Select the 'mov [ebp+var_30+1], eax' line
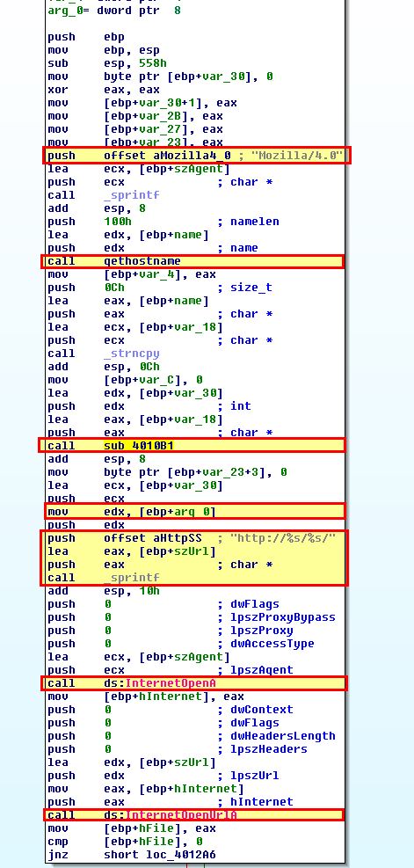The image size is (414, 868). click(x=142, y=103)
